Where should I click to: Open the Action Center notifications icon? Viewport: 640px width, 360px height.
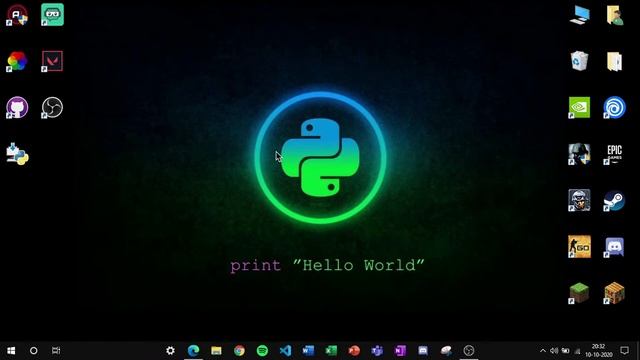[624, 351]
